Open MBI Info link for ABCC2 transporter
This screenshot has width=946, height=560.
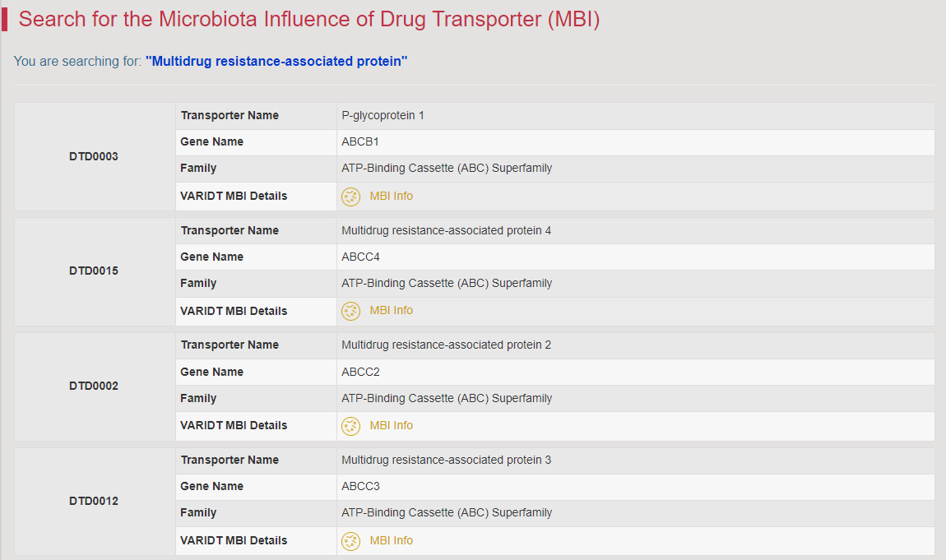pyautogui.click(x=391, y=426)
